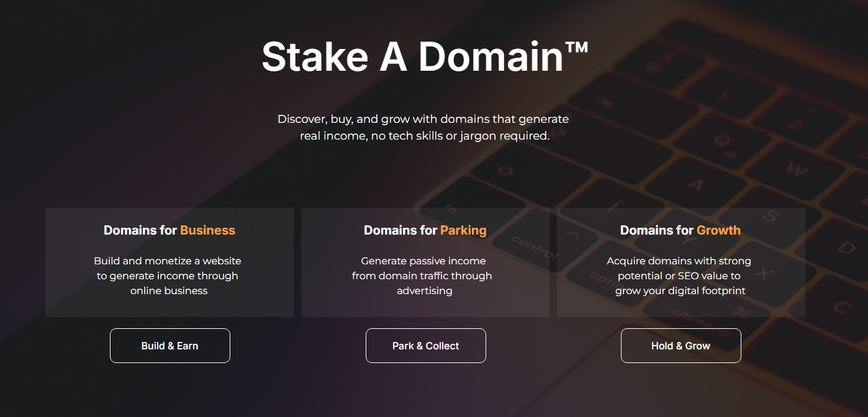Viewport: 868px width, 417px height.
Task: Click the Parking card description text
Action: tap(422, 276)
